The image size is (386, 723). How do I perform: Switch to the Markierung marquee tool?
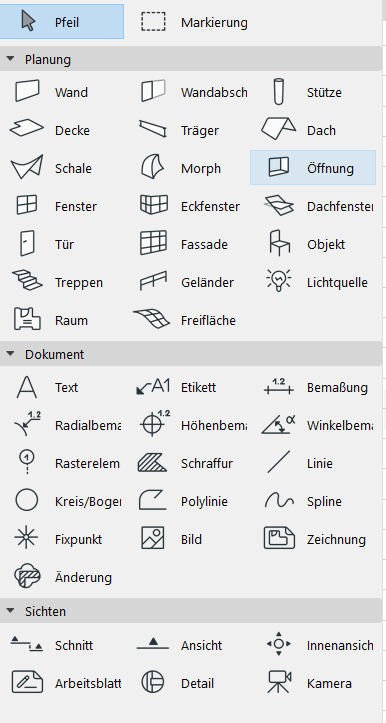(x=187, y=22)
